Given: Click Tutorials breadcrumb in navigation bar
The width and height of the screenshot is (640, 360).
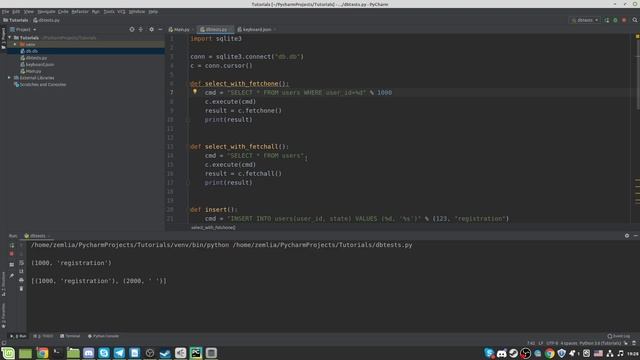Looking at the screenshot, I should pyautogui.click(x=16, y=20).
